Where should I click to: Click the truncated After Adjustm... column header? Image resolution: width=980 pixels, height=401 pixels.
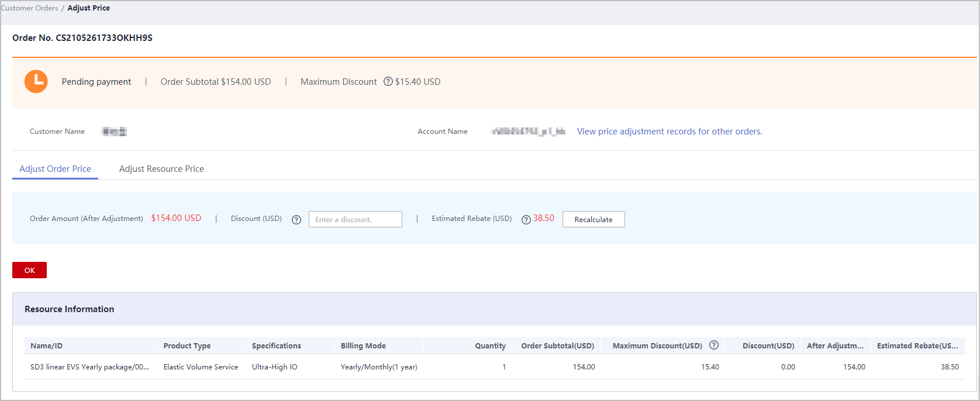(x=835, y=346)
